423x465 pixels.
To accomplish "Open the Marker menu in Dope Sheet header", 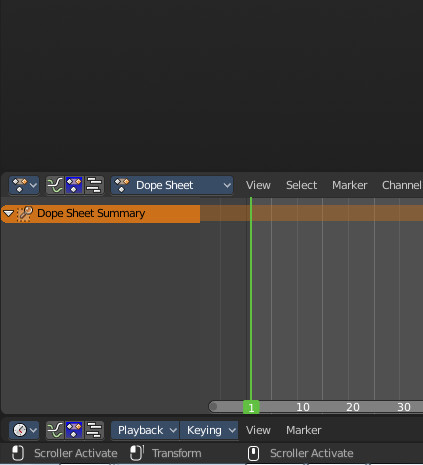I will (349, 185).
